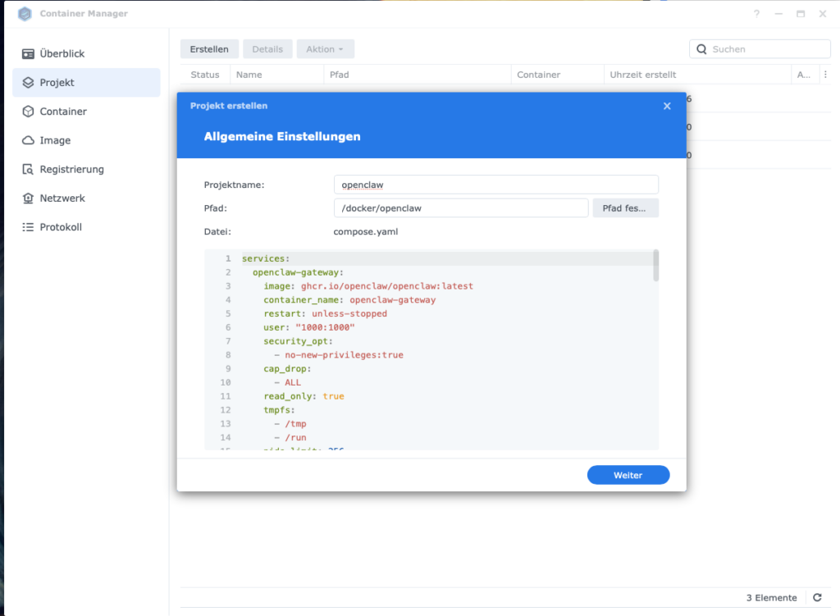840x616 pixels.
Task: Open the help question mark icon
Action: point(756,14)
